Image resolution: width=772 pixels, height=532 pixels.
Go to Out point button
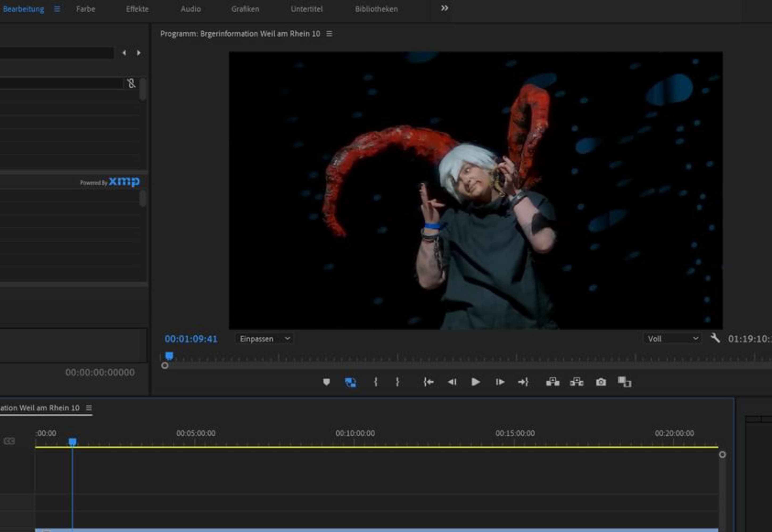(523, 382)
